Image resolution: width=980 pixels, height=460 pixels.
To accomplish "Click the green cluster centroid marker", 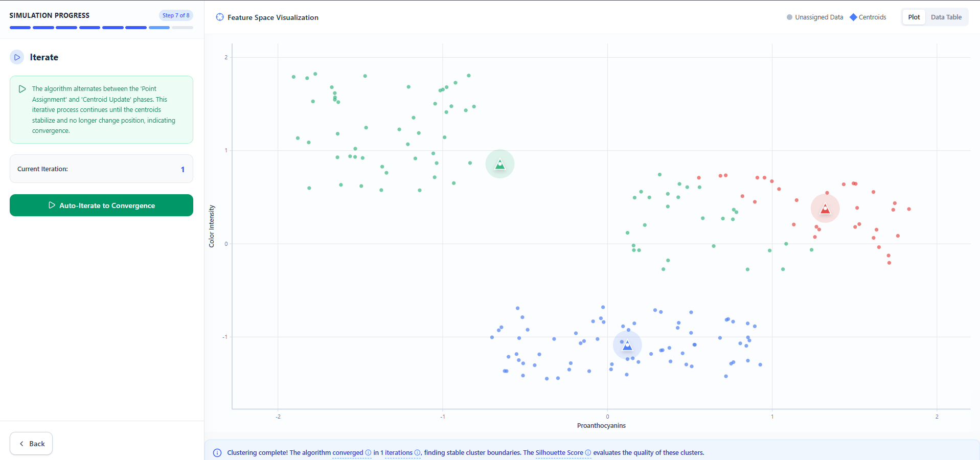I will click(499, 164).
